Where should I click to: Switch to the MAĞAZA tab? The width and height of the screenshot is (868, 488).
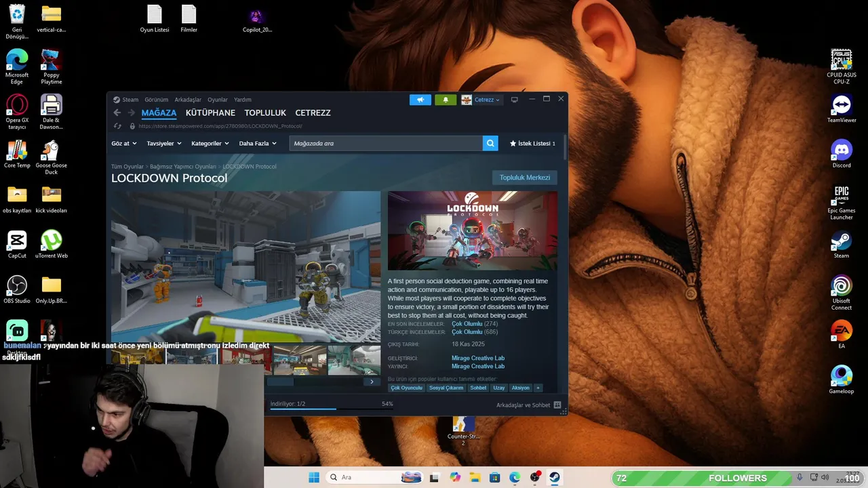click(159, 113)
